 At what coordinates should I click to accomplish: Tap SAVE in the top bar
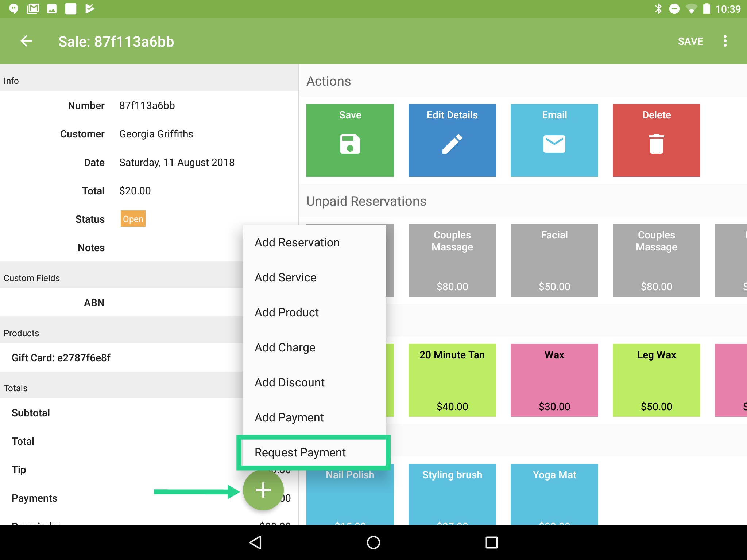pyautogui.click(x=690, y=41)
